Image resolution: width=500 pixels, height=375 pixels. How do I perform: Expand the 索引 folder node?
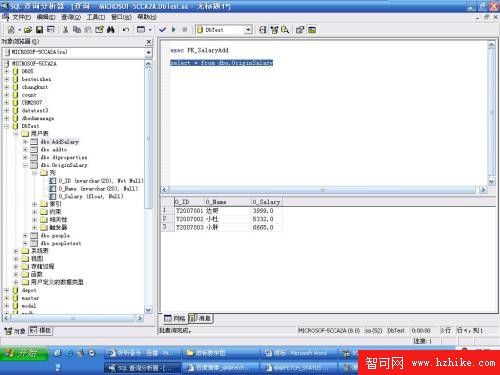[35, 204]
